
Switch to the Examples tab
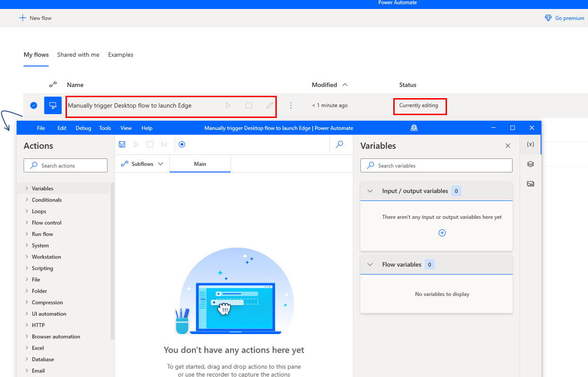(121, 55)
